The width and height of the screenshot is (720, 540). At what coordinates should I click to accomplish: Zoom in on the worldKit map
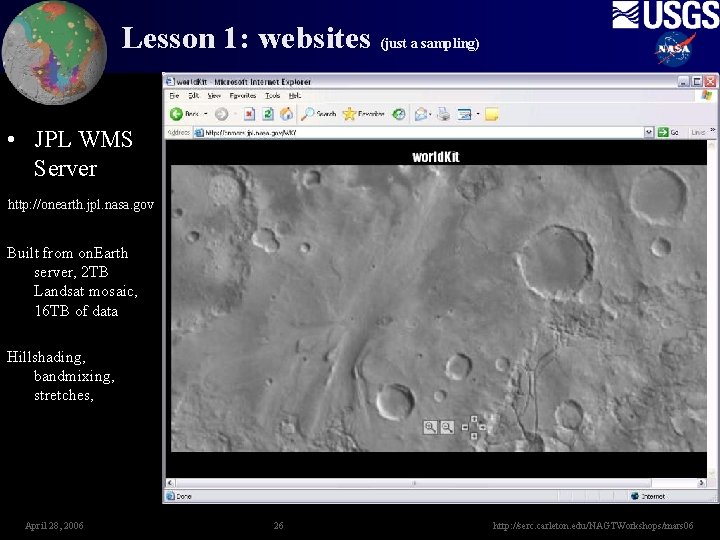(430, 428)
